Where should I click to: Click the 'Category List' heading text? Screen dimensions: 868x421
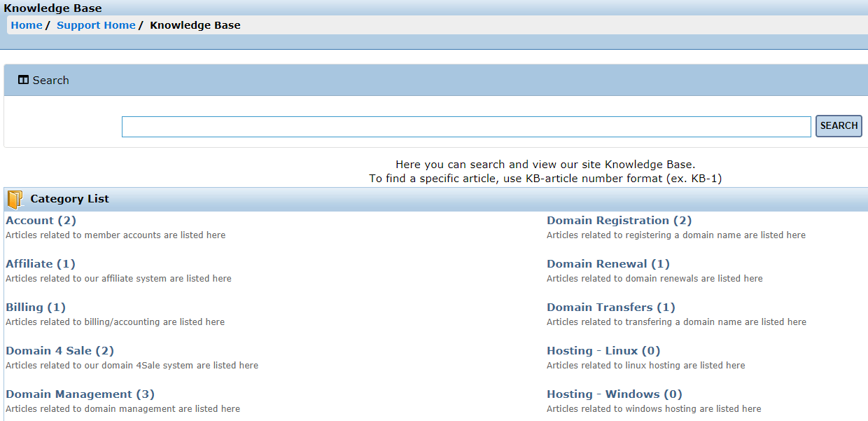70,199
